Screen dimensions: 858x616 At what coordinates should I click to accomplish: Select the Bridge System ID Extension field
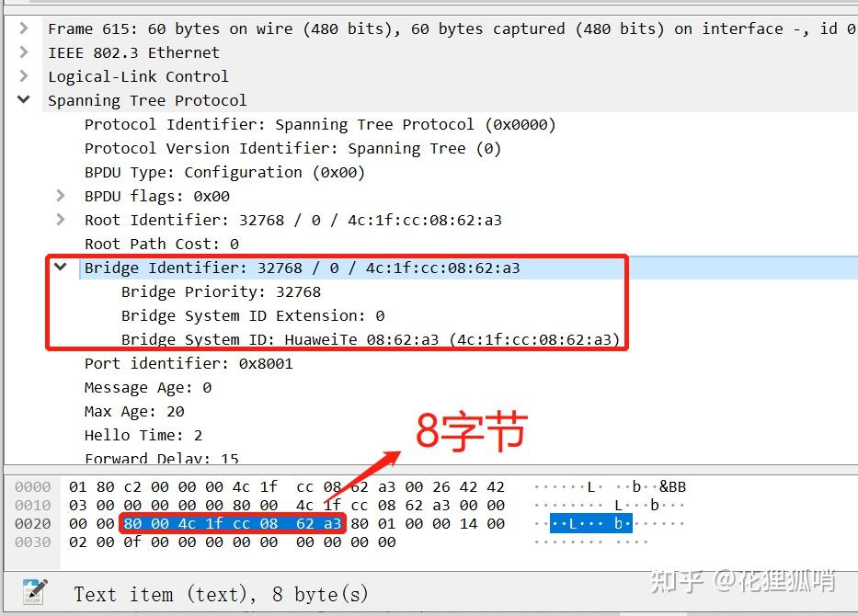[x=253, y=316]
